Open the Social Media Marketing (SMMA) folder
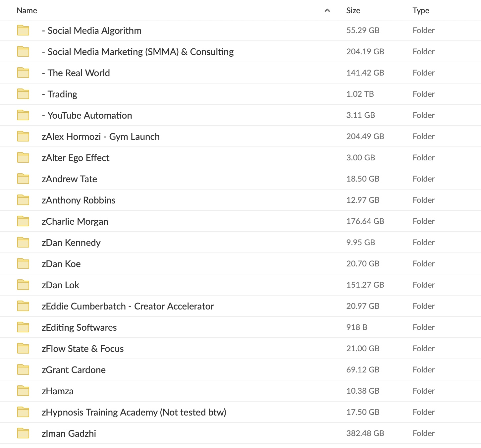Viewport: 481px width, 448px height. (x=138, y=51)
